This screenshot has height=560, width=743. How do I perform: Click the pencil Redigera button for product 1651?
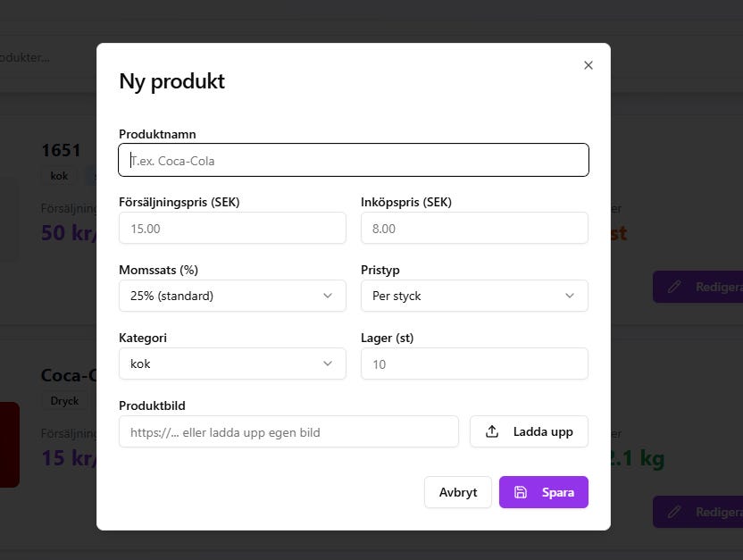click(x=697, y=287)
